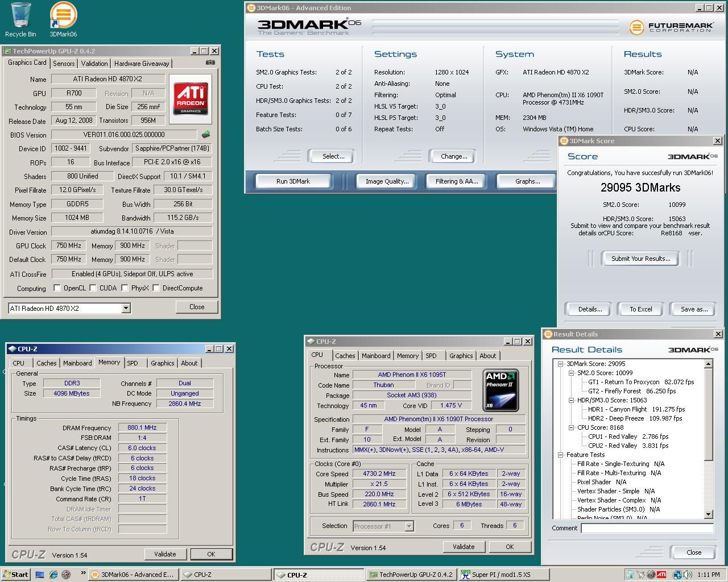Screen dimensions: 728x582
Task: Click GPU-Z screenshot camera icon
Action: (210, 63)
